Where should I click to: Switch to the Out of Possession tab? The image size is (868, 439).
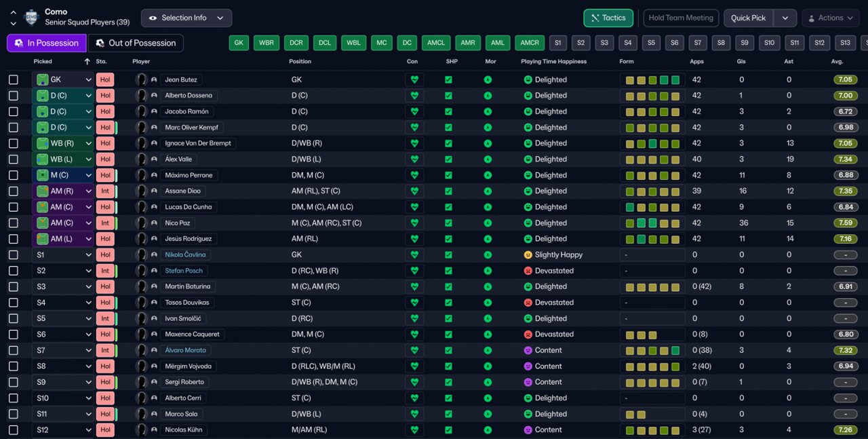click(x=136, y=43)
